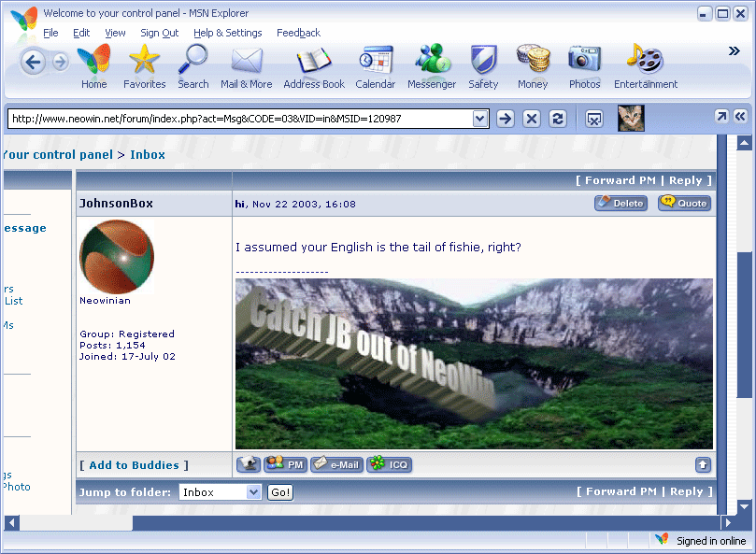Click the pop-up blocker icon

[x=594, y=119]
